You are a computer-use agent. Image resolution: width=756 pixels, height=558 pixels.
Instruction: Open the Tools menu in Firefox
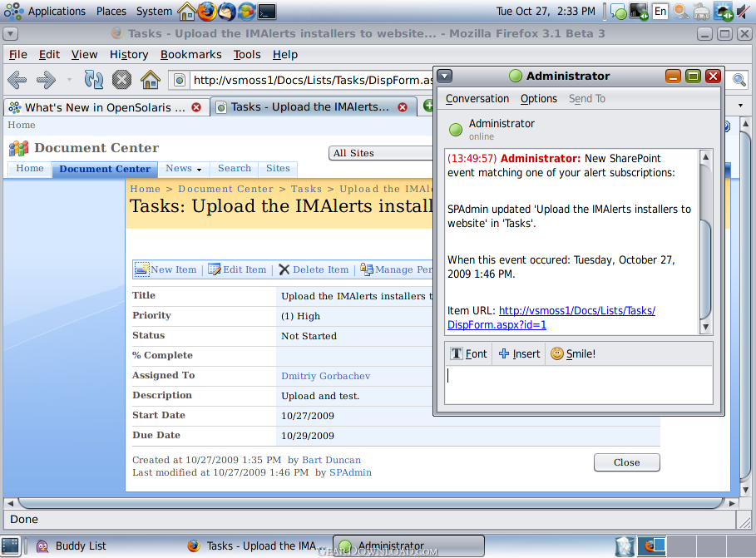pos(247,55)
